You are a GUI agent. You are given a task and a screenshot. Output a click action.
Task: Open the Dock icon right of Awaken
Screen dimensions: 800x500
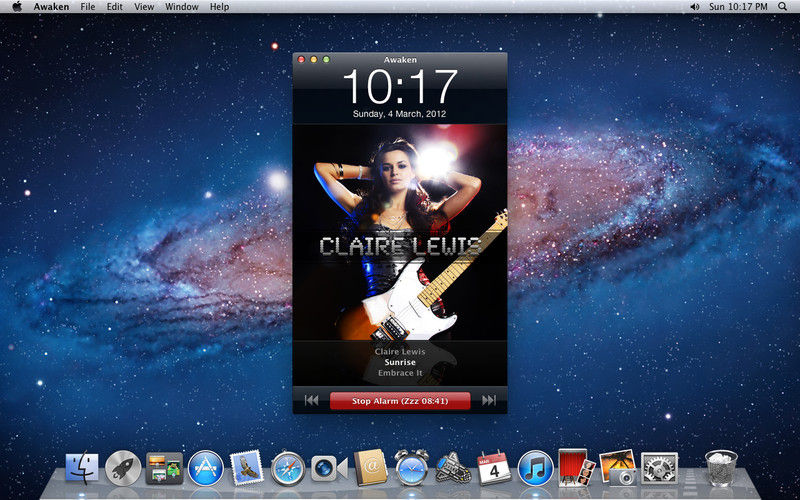453,467
